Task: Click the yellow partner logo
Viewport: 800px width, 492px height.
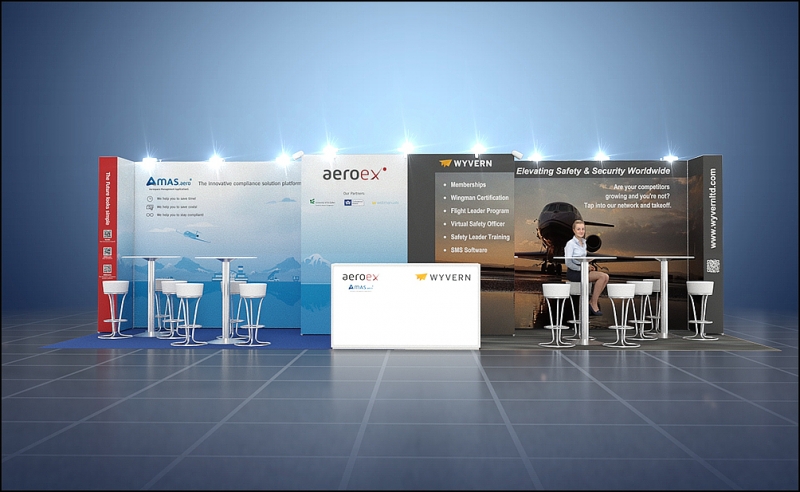Action: coord(385,203)
